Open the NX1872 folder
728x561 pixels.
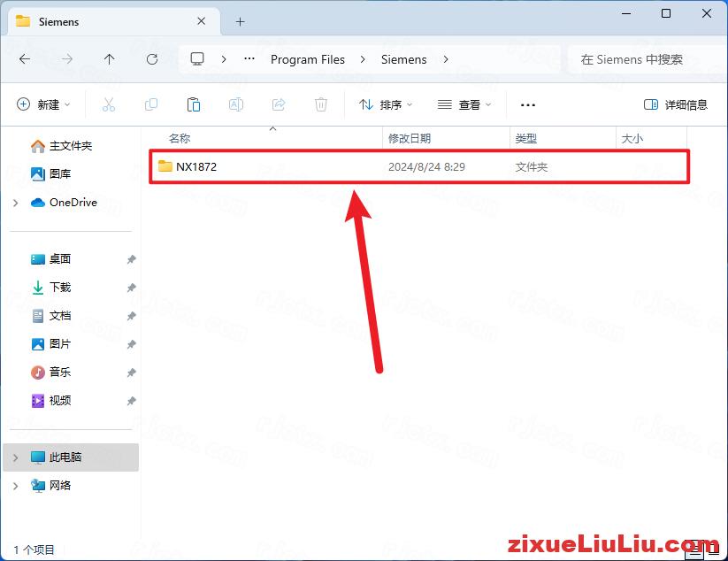(198, 166)
